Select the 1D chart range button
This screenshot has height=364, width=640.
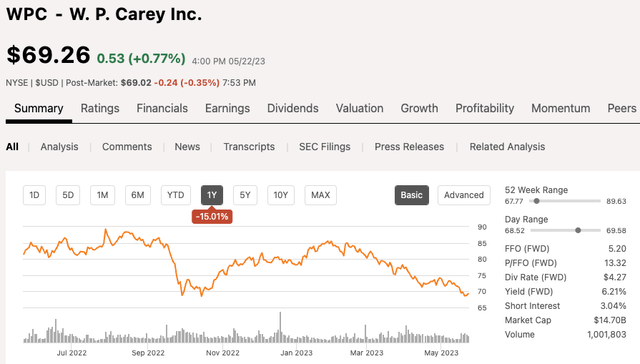coord(34,195)
